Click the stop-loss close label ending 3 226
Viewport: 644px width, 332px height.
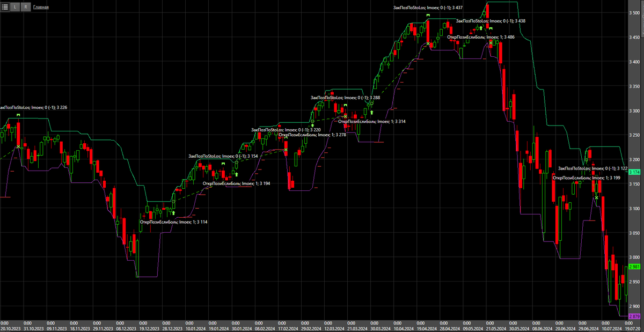click(33, 107)
